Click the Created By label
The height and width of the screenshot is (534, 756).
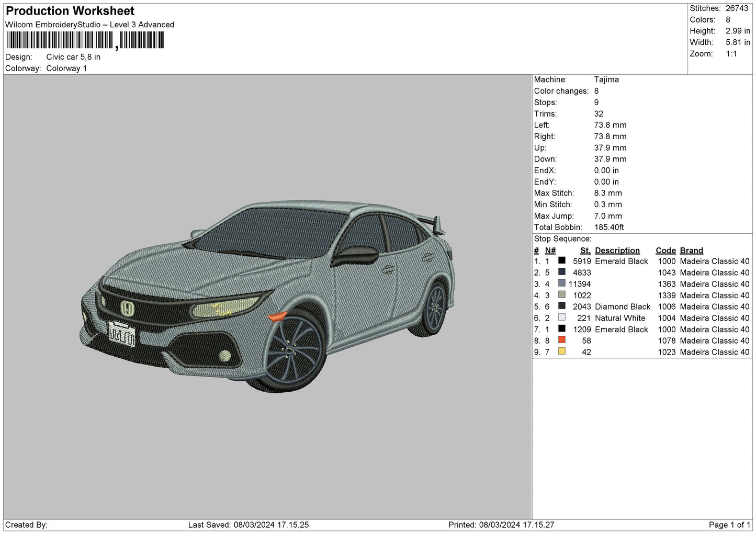tap(26, 525)
